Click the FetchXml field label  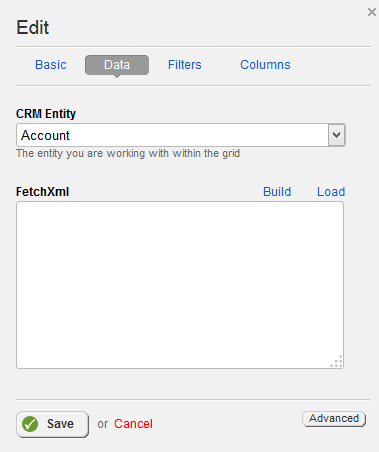coord(43,192)
